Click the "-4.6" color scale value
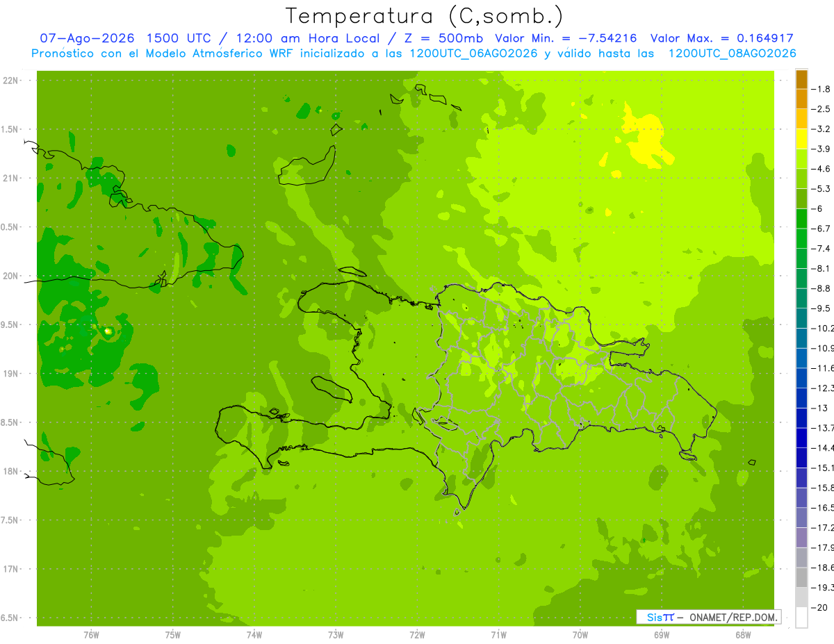 pyautogui.click(x=821, y=169)
